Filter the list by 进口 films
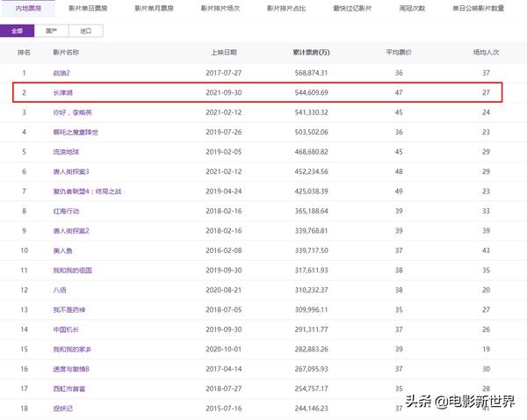The image size is (527, 420). pyautogui.click(x=86, y=31)
